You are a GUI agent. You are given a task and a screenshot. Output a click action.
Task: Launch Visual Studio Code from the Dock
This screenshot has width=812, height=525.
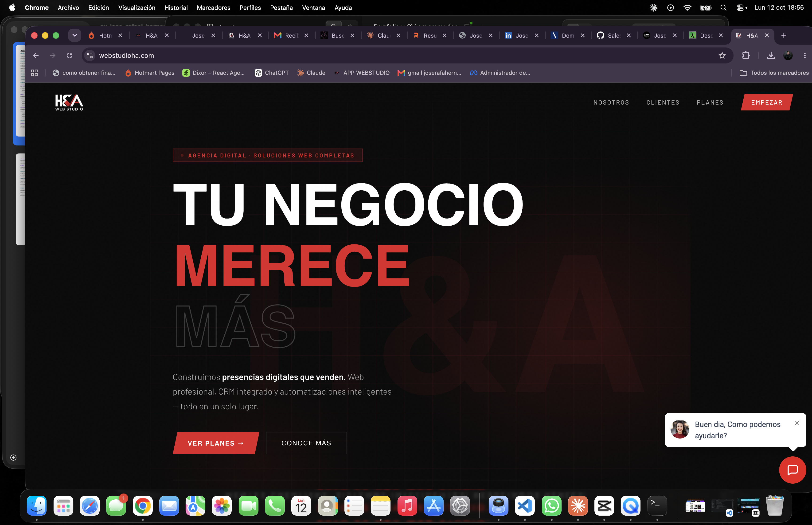click(x=525, y=505)
